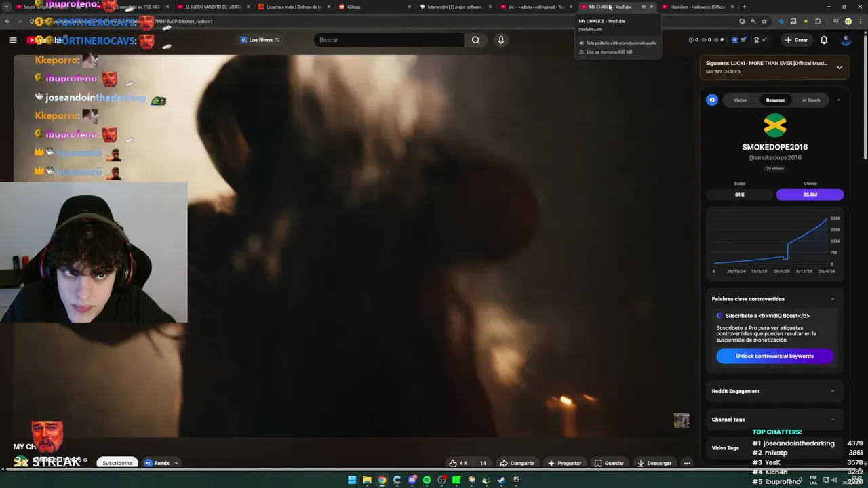Click the volume icon in system tray
The width and height of the screenshot is (868, 488).
point(835,480)
